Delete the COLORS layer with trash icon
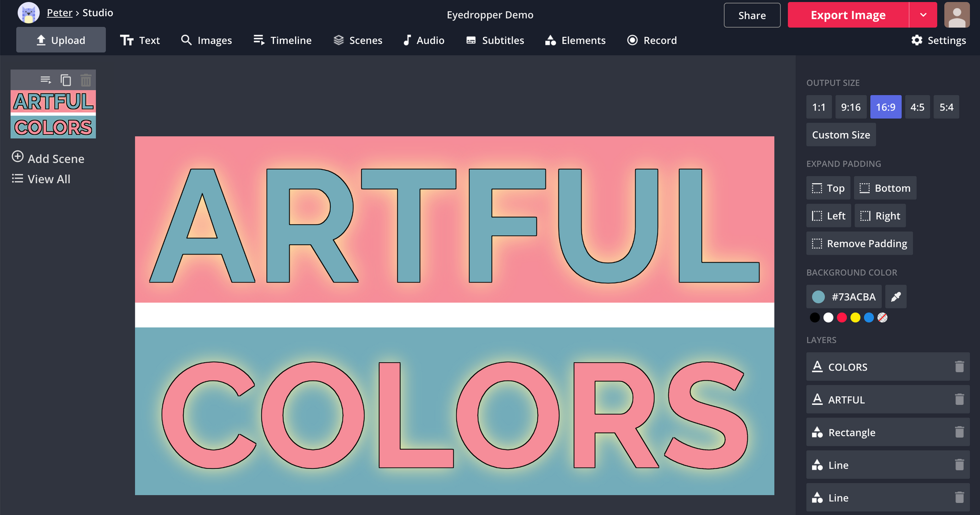Image resolution: width=980 pixels, height=515 pixels. point(959,367)
